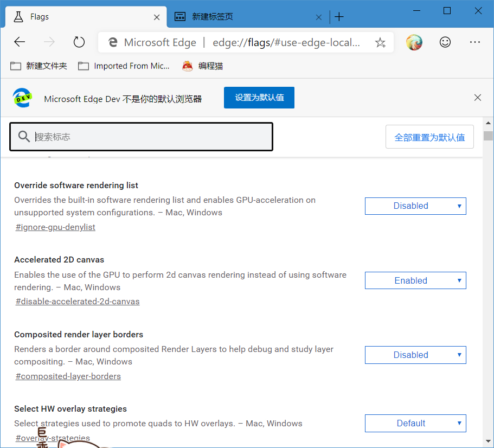Open the browser profile avatar icon
This screenshot has width=494, height=448.
(414, 42)
